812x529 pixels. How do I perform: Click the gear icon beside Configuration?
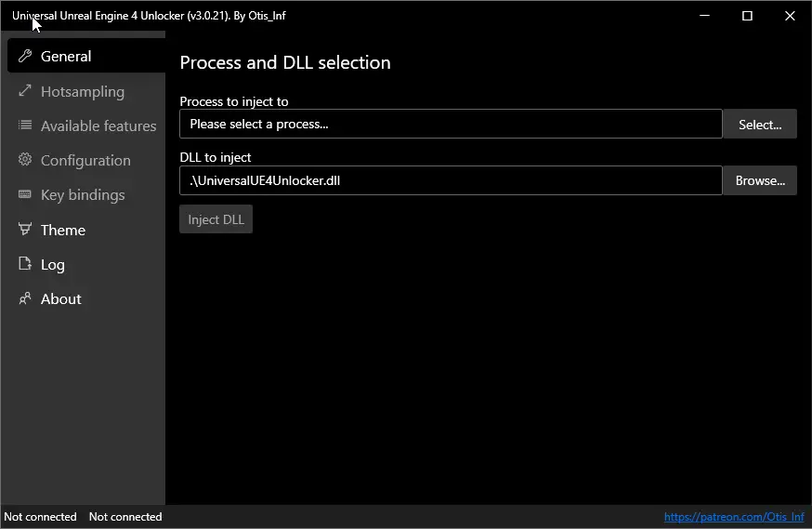point(25,160)
